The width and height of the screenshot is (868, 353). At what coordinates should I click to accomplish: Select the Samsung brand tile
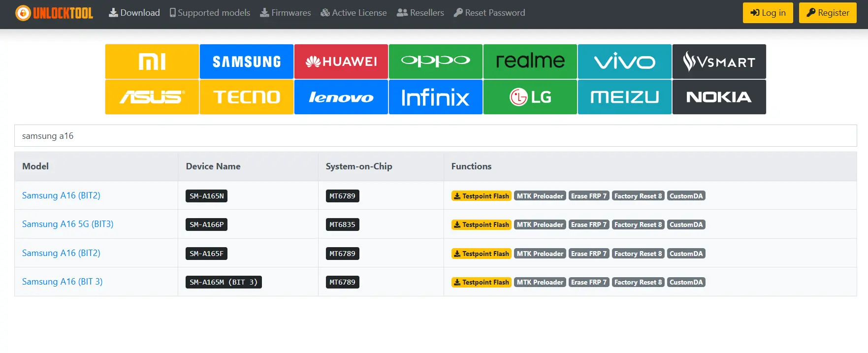(247, 62)
